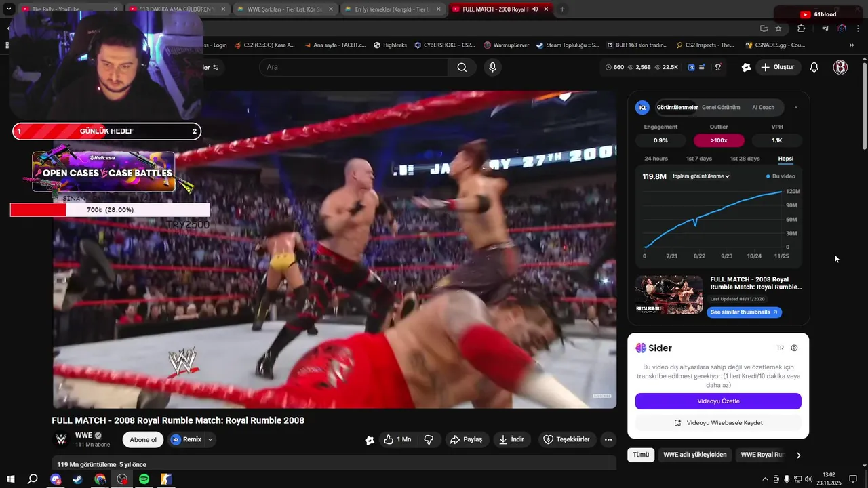Click the Videoyu Özetle button
Screen dimensions: 868x488
tap(718, 401)
